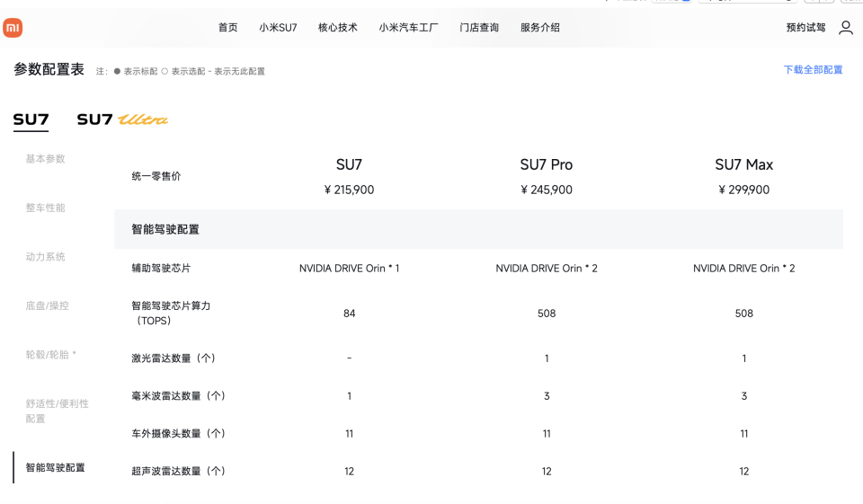Open 门店查询 navigation item
Viewport: 863px width, 504px height.
point(479,28)
